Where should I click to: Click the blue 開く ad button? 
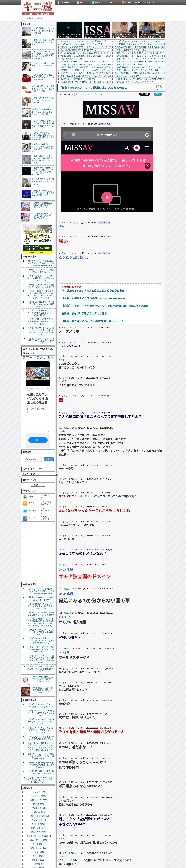pos(38,440)
